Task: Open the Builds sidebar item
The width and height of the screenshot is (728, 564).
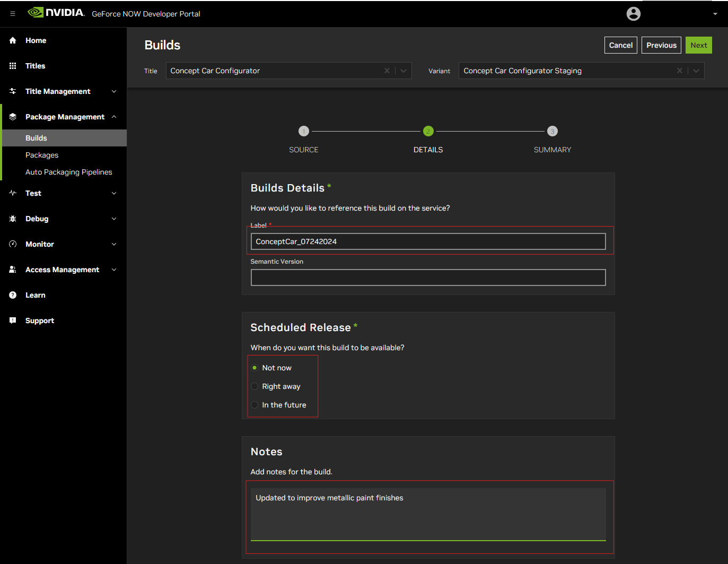Action: coord(64,138)
